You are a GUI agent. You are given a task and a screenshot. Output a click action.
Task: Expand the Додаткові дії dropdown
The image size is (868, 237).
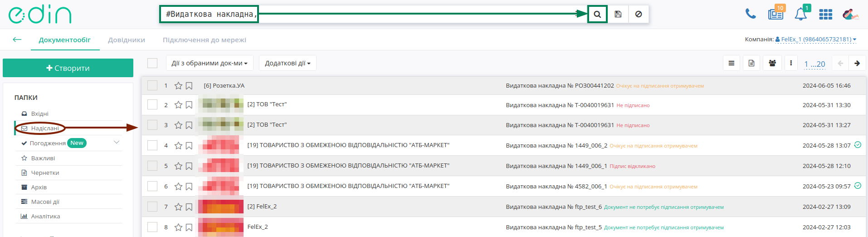(288, 63)
